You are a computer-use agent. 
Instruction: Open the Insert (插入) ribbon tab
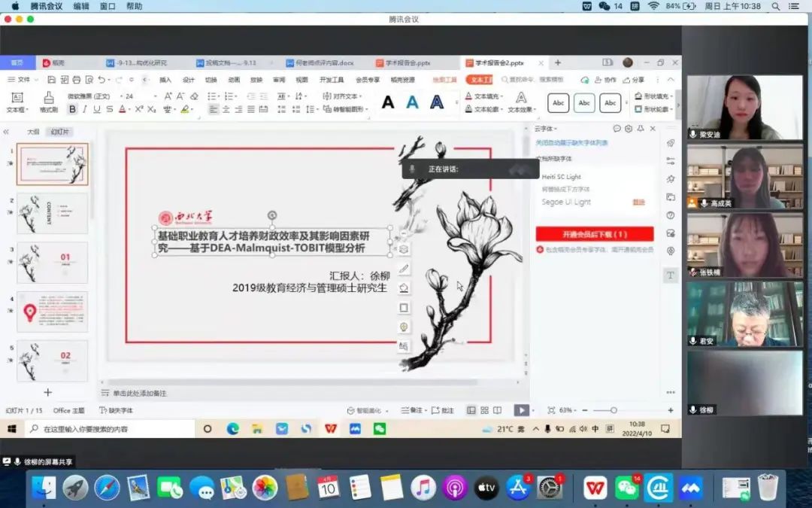click(x=165, y=80)
